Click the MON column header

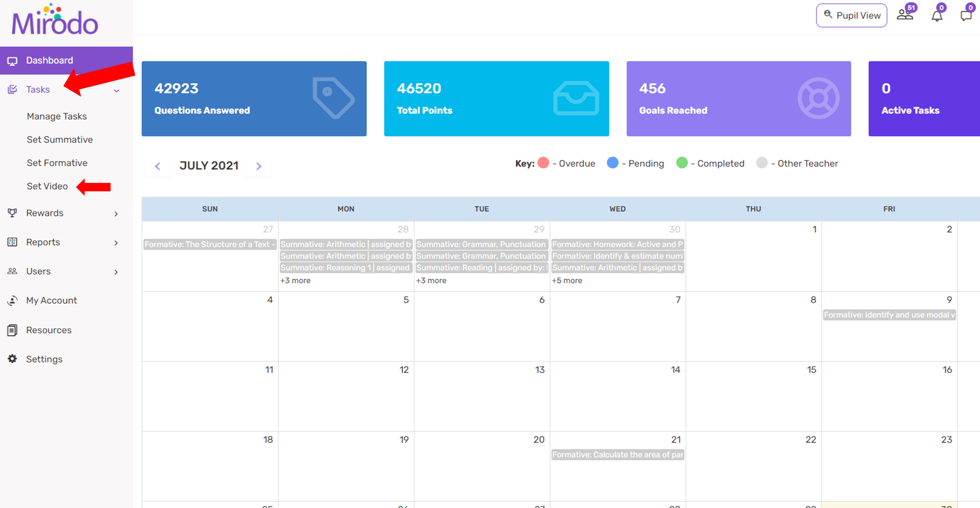(346, 209)
